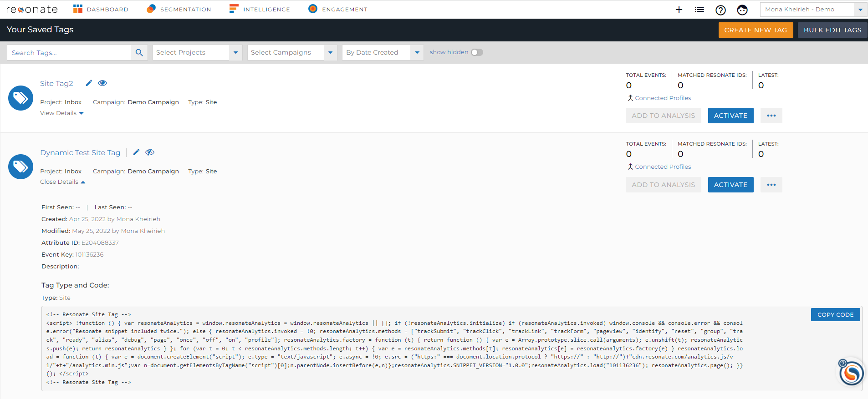Open the By Date Created sort dropdown
Screen dimensions: 868x399
pos(383,52)
